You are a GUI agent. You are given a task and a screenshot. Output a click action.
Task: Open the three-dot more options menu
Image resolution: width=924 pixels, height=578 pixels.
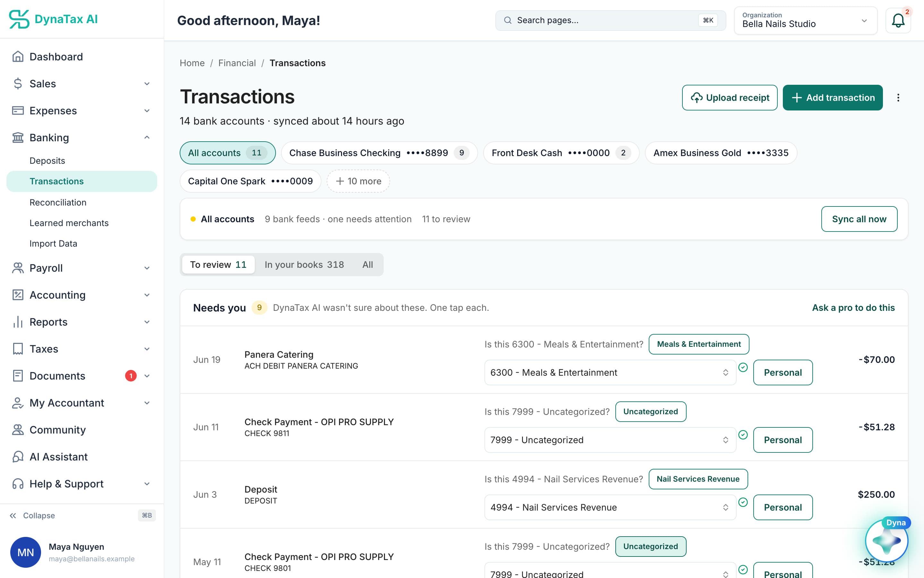click(x=898, y=98)
